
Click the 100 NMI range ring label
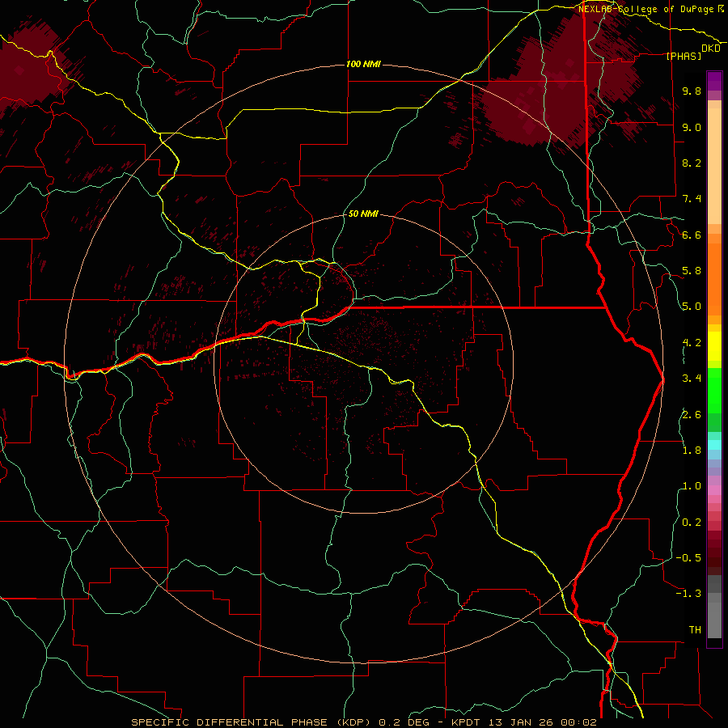click(363, 64)
